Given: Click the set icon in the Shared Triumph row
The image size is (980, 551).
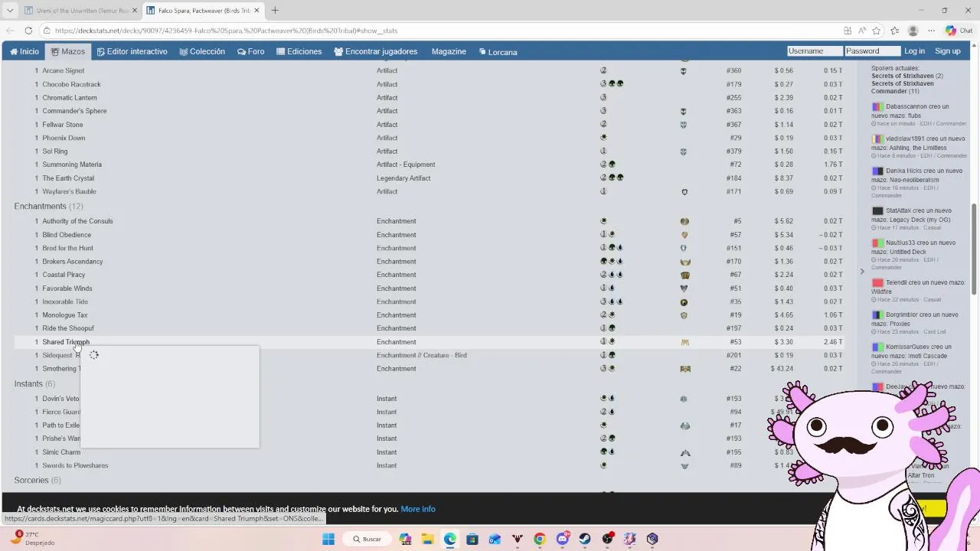Looking at the screenshot, I should pyautogui.click(x=684, y=342).
